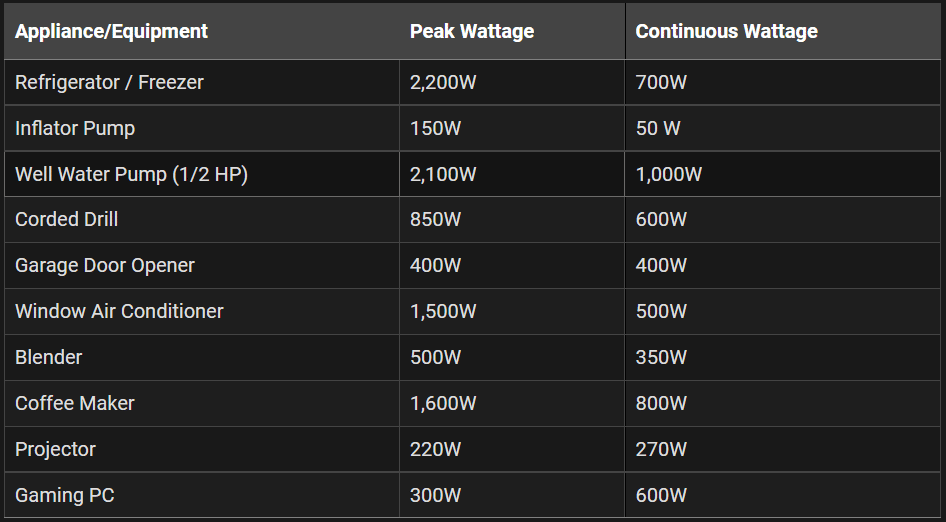This screenshot has width=946, height=522.
Task: Select the Gaming PC cell
Action: (x=202, y=495)
